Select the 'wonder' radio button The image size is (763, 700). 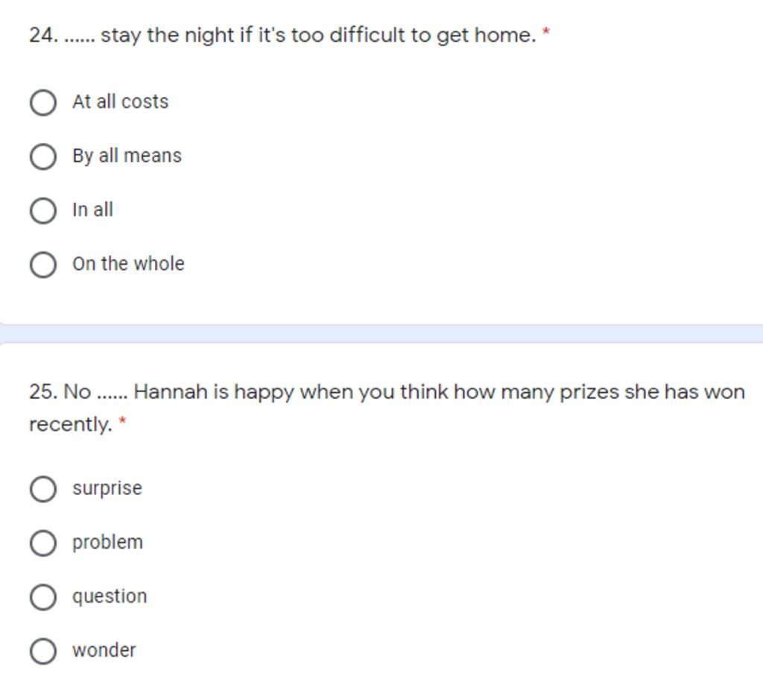click(x=42, y=651)
